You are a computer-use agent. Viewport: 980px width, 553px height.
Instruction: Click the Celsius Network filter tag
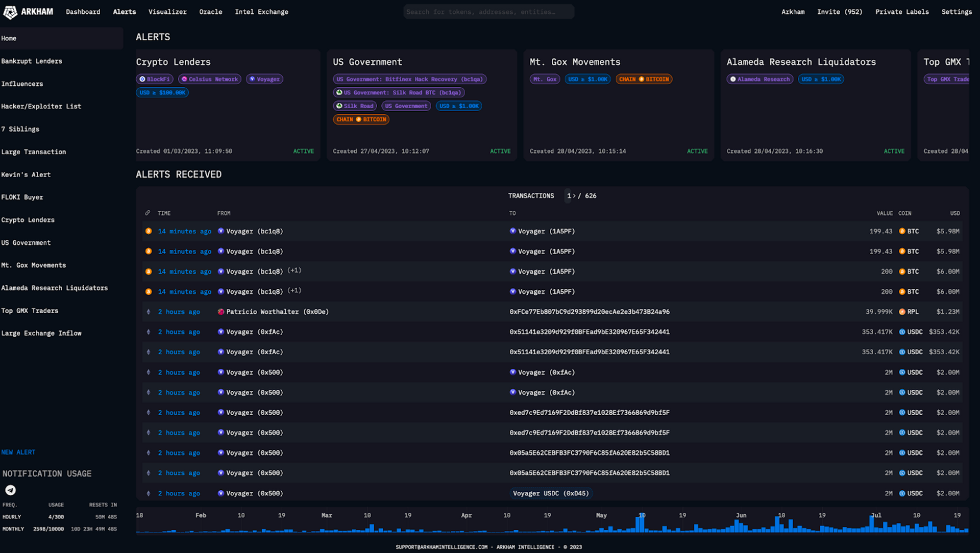(210, 79)
